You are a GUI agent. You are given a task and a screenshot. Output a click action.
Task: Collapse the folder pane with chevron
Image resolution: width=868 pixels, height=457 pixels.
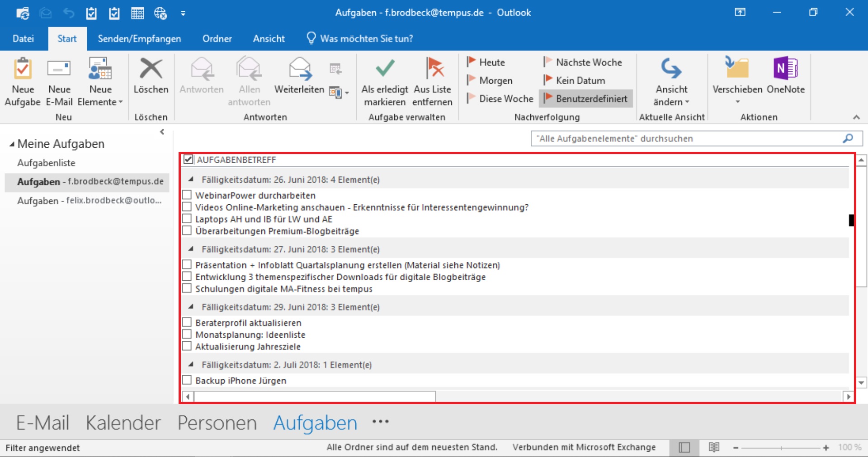coord(162,132)
